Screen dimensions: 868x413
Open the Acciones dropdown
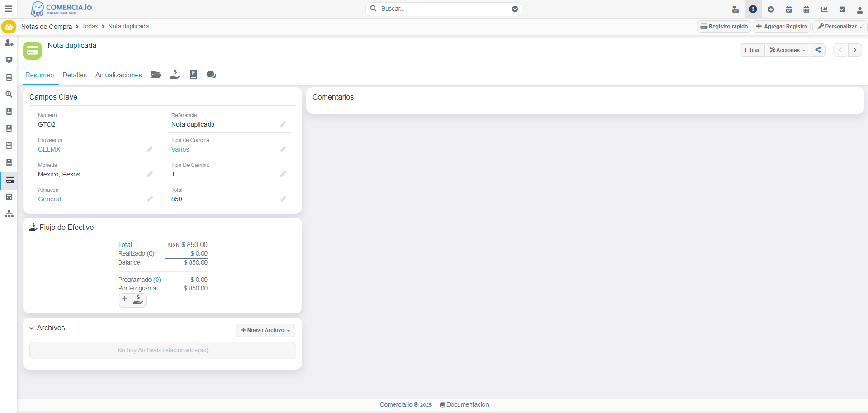787,50
